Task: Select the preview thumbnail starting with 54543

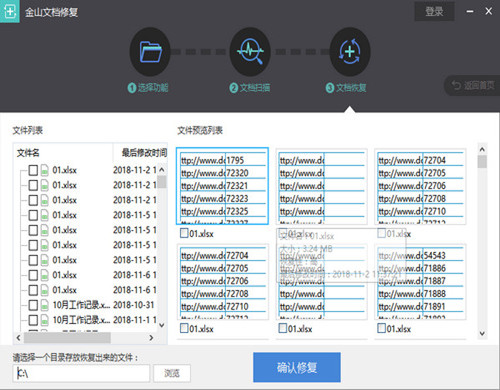Action: (x=420, y=282)
